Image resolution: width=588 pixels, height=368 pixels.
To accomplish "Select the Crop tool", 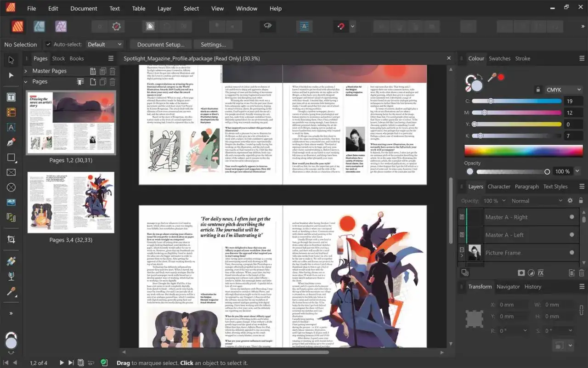I will click(x=11, y=239).
